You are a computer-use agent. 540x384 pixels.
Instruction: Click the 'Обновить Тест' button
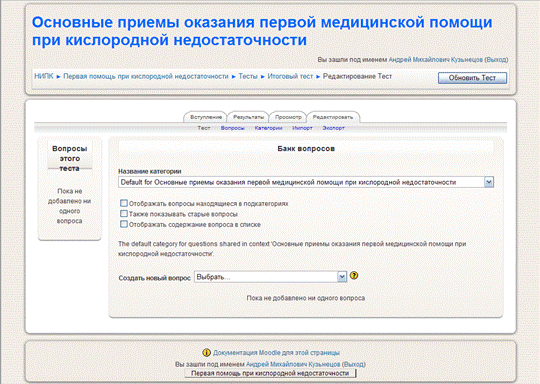click(472, 78)
